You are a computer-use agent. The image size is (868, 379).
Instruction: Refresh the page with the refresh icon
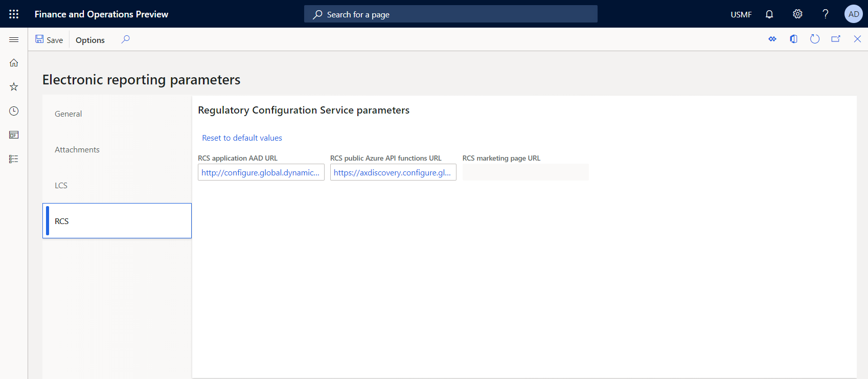point(815,39)
